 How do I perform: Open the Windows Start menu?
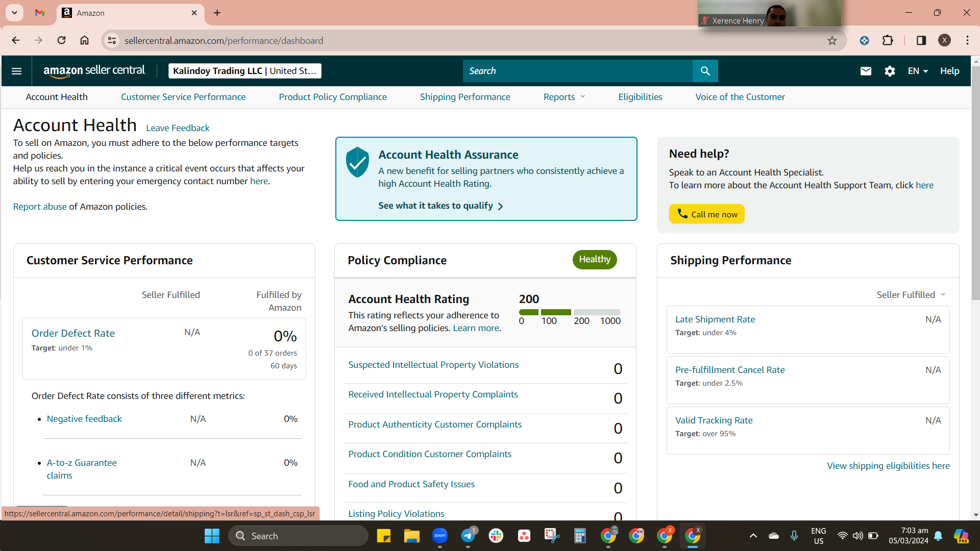[212, 536]
